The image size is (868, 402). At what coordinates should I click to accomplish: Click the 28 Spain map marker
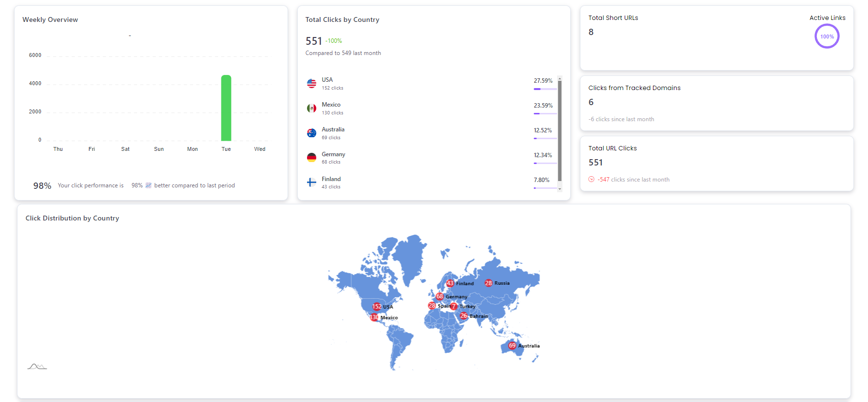pyautogui.click(x=432, y=306)
